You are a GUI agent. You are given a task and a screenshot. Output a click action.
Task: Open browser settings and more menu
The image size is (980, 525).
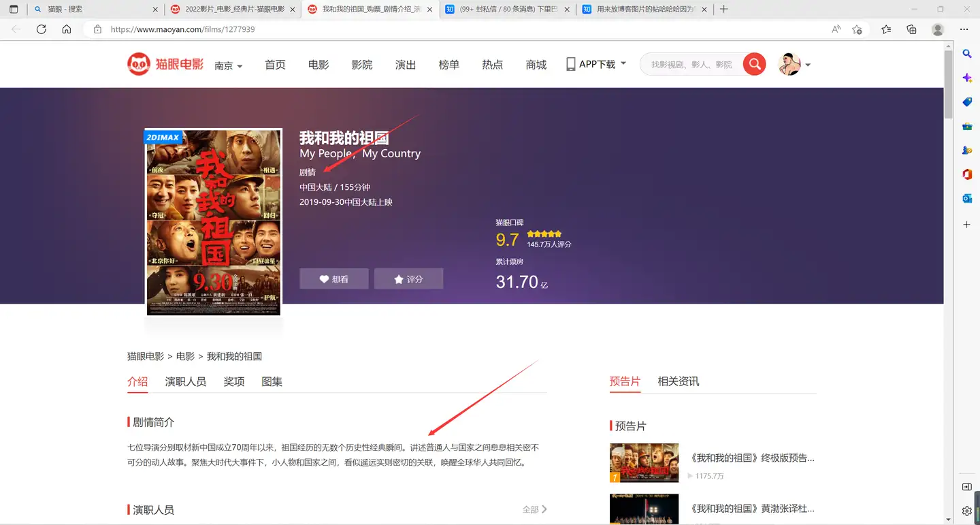tap(964, 29)
